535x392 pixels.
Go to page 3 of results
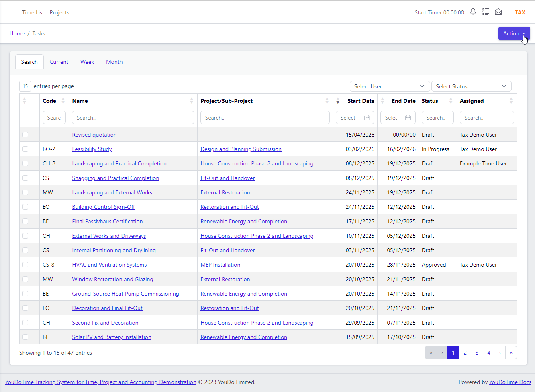[477, 353]
